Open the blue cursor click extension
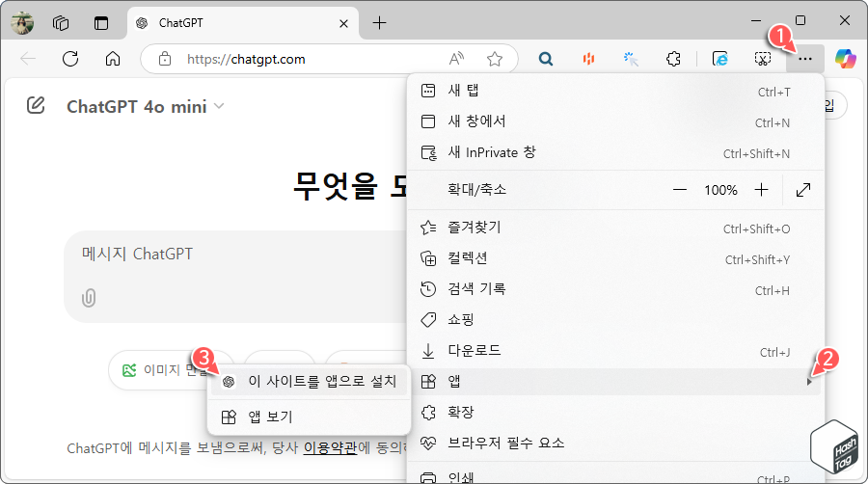 pyautogui.click(x=631, y=59)
